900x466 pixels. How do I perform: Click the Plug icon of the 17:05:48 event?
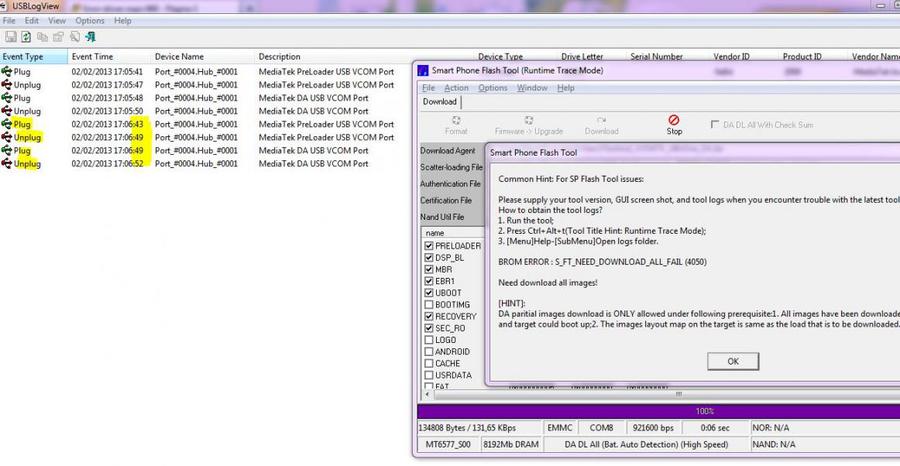click(x=6, y=98)
